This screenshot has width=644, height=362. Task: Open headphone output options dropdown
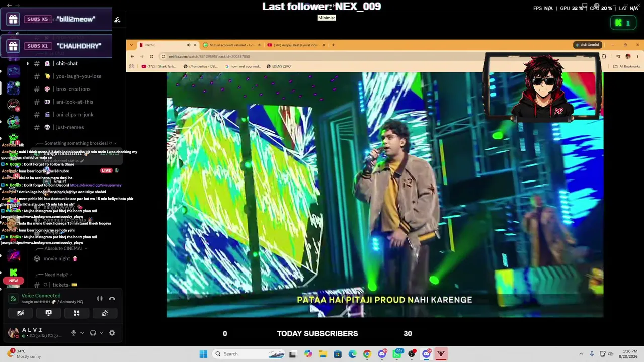[x=101, y=333]
